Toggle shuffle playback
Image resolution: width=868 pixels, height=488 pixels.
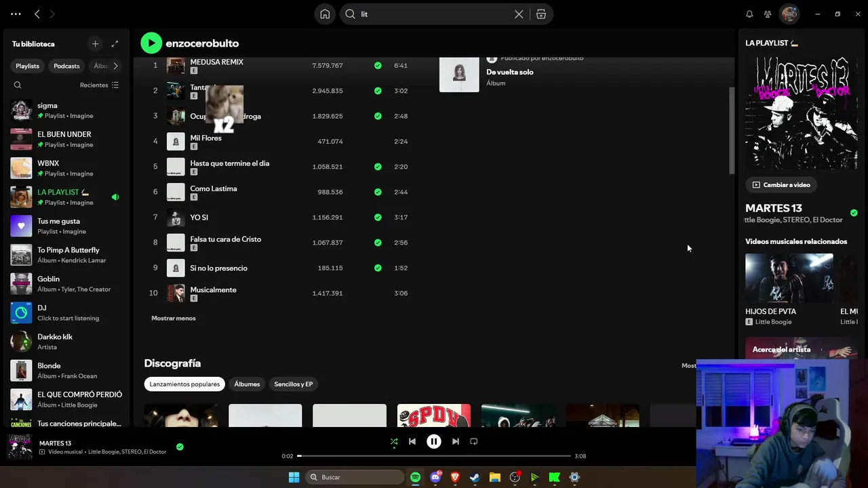(x=394, y=441)
